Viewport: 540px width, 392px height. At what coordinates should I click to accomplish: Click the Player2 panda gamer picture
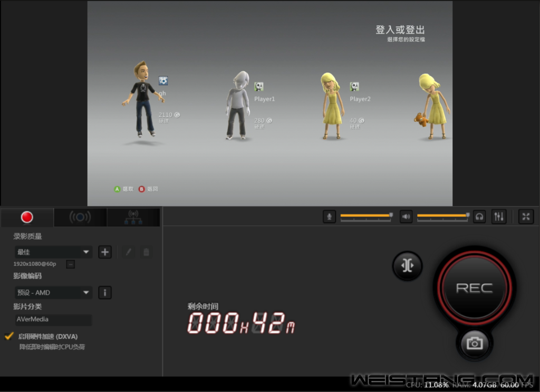click(x=354, y=86)
